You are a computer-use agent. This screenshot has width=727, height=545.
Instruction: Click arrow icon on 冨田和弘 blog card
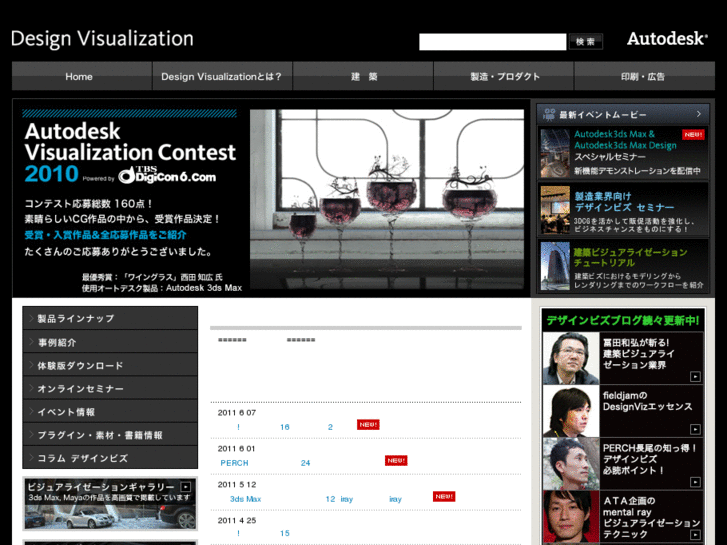(695, 377)
